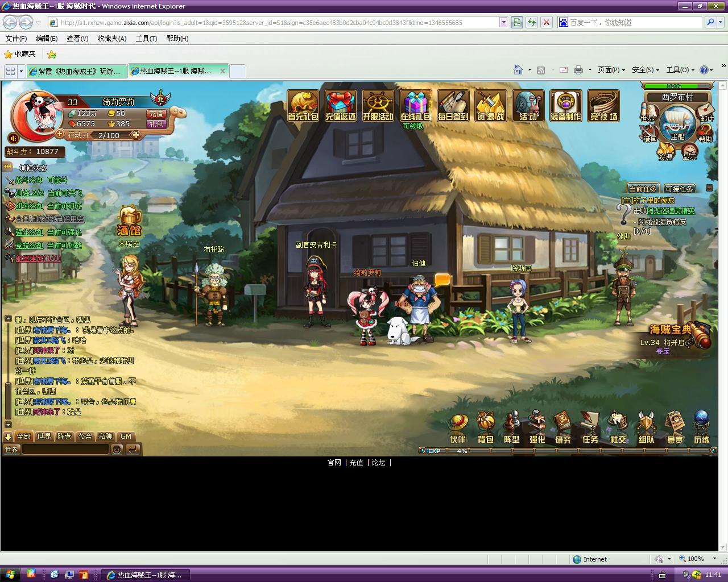Open the 官网 official site link
Viewport: 728px width, 582px height.
point(334,463)
